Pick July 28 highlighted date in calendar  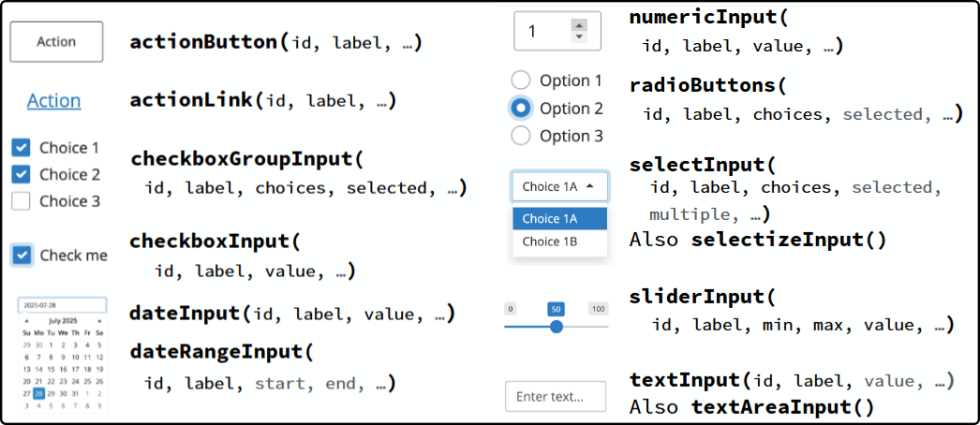pyautogui.click(x=38, y=394)
